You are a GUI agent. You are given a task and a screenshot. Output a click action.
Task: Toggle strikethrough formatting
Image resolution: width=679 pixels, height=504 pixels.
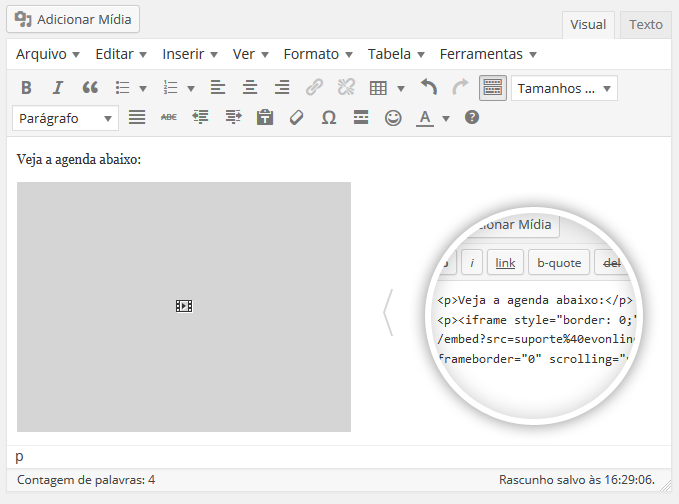pyautogui.click(x=169, y=118)
